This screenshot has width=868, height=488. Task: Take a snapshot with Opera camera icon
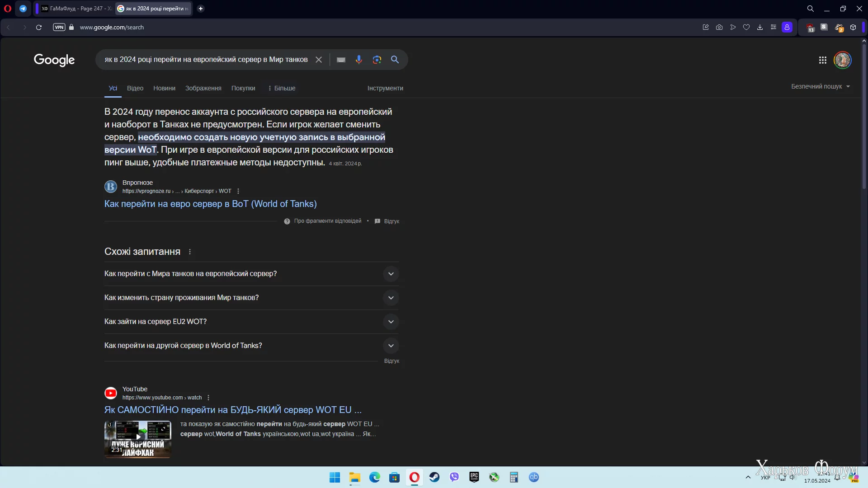pyautogui.click(x=719, y=27)
